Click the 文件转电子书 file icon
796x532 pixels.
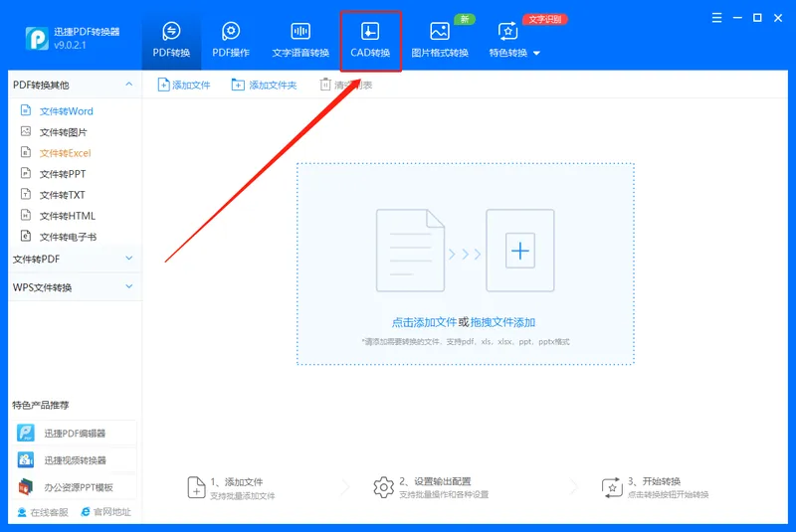(x=26, y=236)
